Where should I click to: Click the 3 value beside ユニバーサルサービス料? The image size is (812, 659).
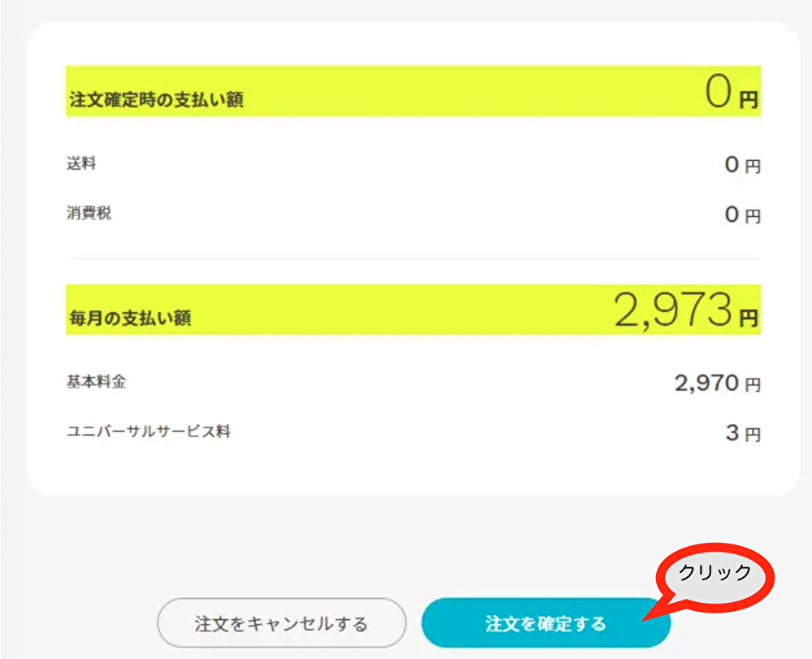coord(732,433)
